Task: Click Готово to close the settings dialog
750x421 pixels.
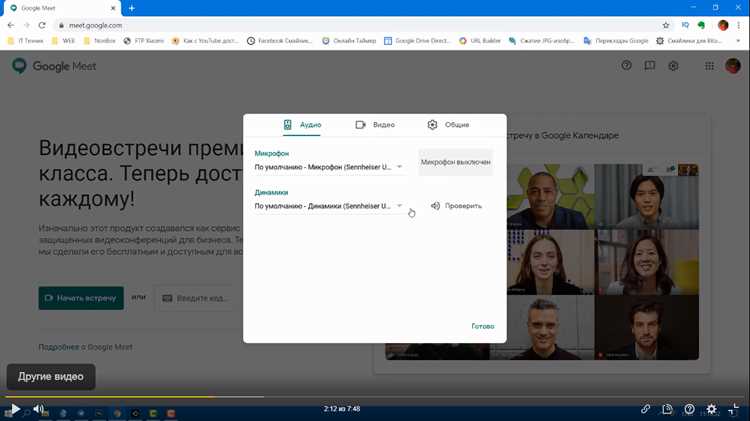Action: [483, 326]
